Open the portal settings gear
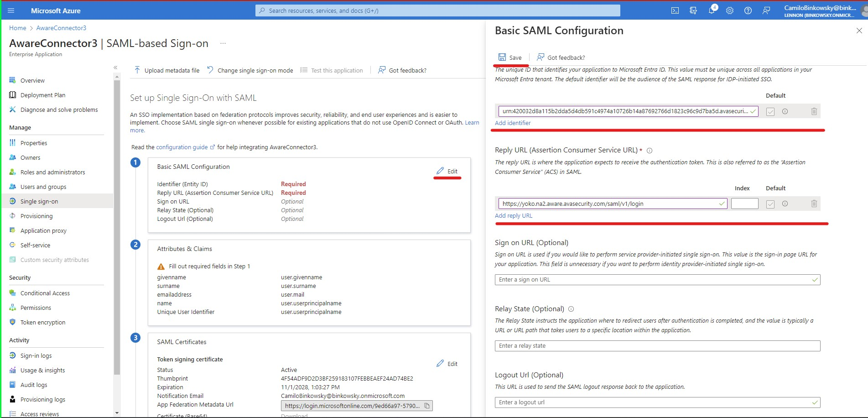Viewport: 868px width, 418px height. pyautogui.click(x=729, y=10)
